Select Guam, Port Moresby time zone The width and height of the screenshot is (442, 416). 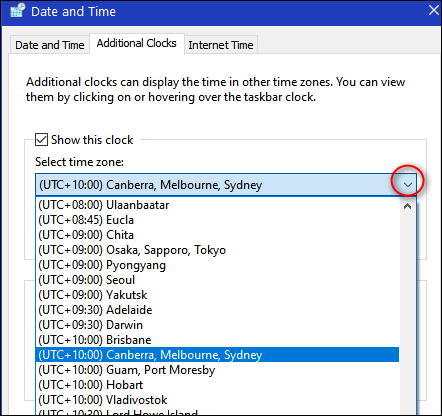tap(217, 370)
